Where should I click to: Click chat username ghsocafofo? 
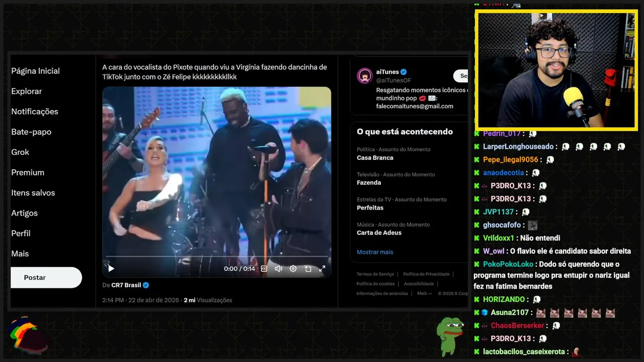(x=502, y=225)
